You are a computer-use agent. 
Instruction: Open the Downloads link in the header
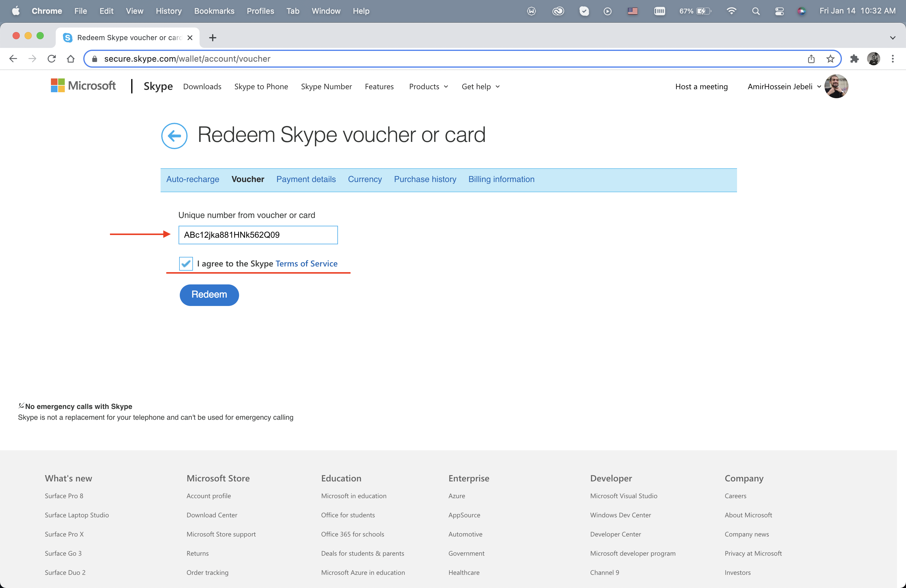click(x=202, y=87)
